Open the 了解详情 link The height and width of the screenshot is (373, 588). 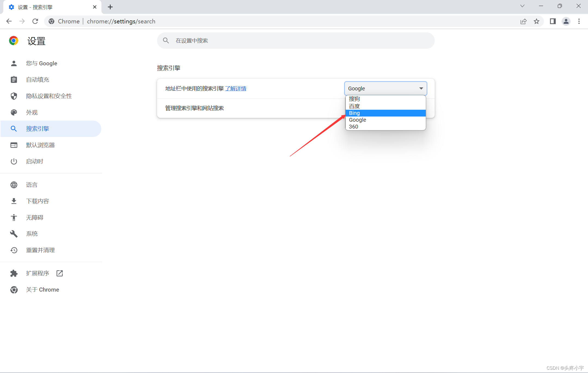(x=236, y=89)
